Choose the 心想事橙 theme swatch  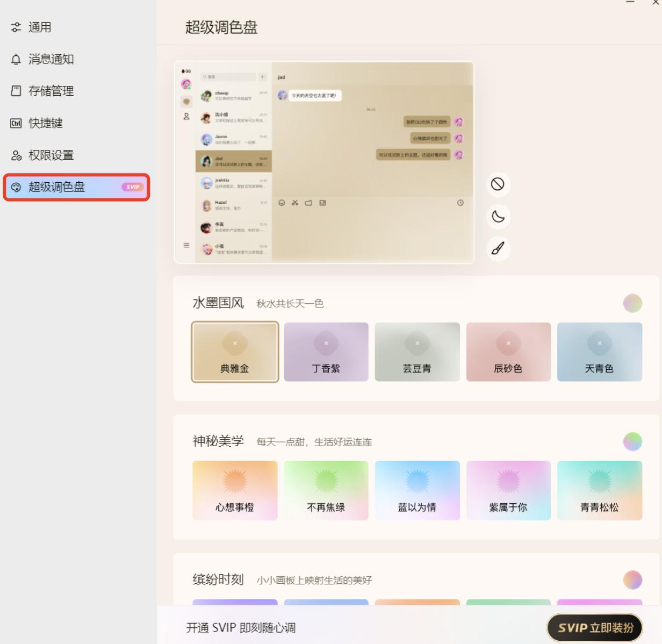click(234, 490)
